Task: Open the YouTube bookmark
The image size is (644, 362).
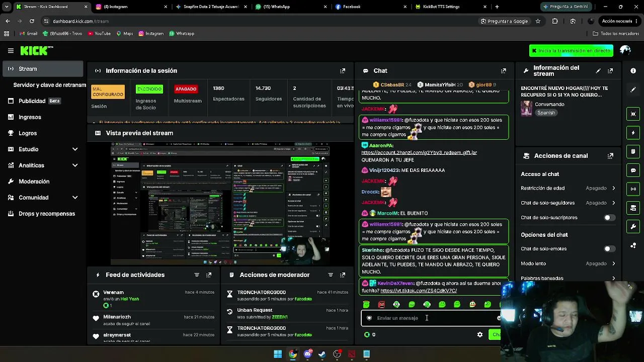Action: point(99,34)
